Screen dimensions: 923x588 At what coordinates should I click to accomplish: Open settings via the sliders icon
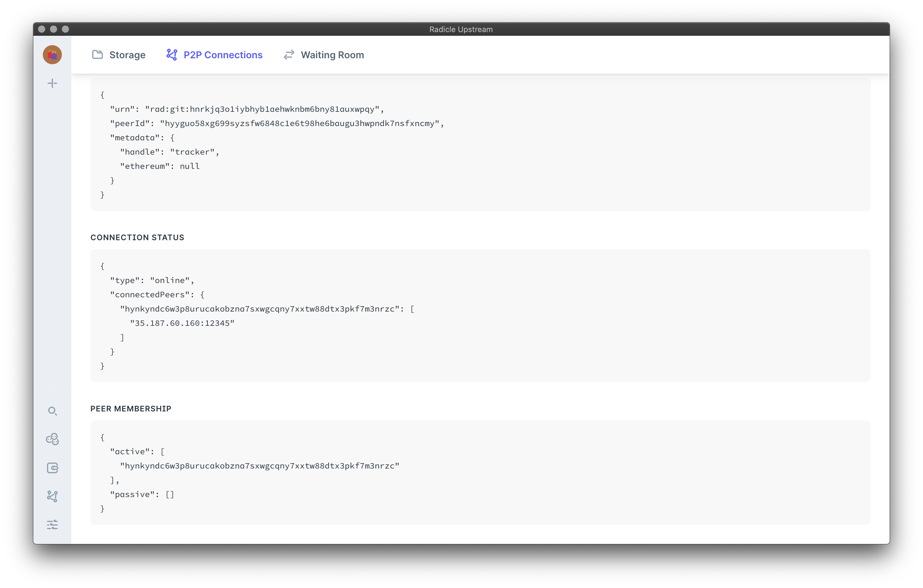(x=52, y=524)
